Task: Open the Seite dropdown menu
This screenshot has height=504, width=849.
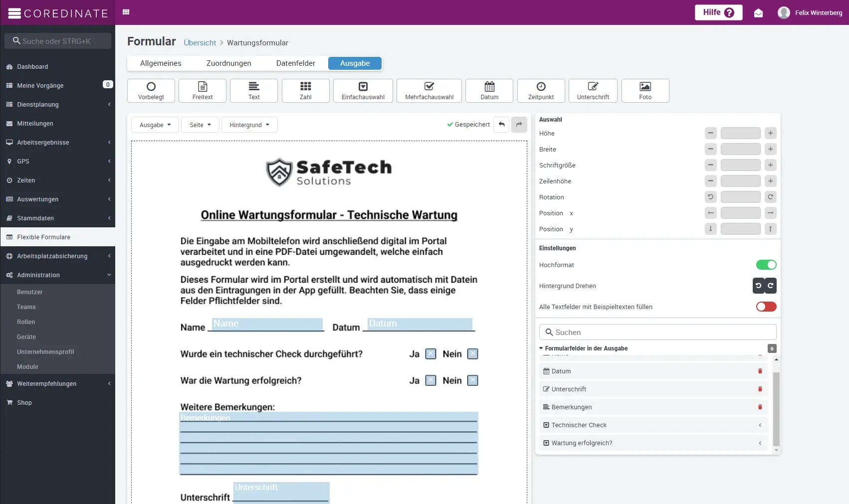Action: tap(200, 125)
